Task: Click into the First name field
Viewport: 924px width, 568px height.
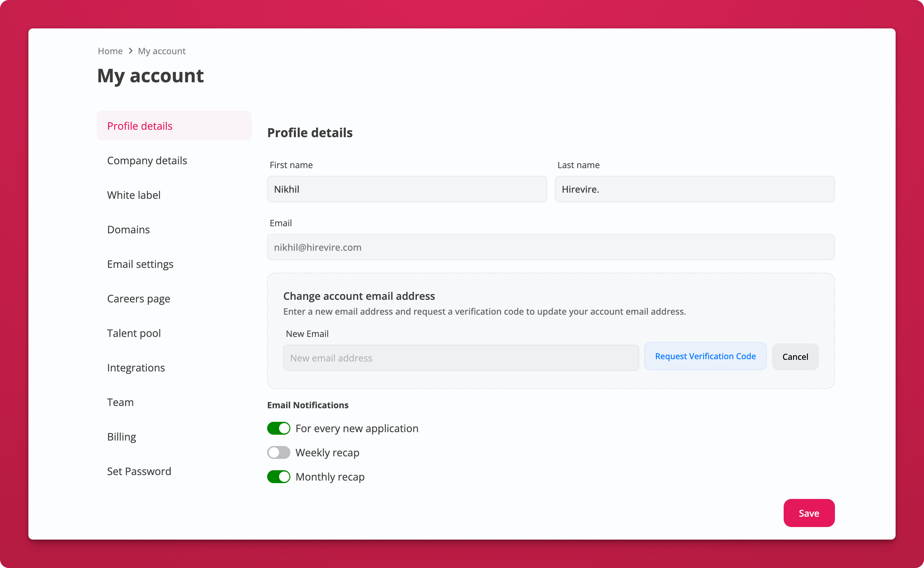Action: 407,189
